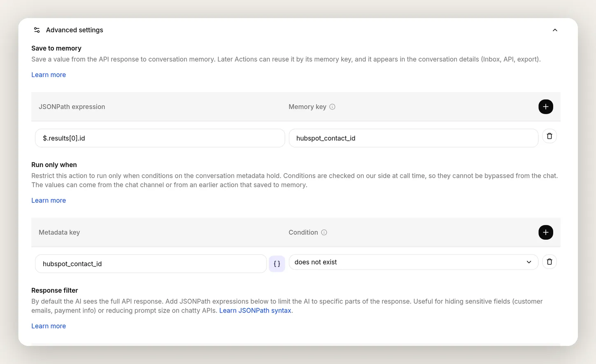
Task: Open Learn more under Run only when
Action: (x=49, y=200)
